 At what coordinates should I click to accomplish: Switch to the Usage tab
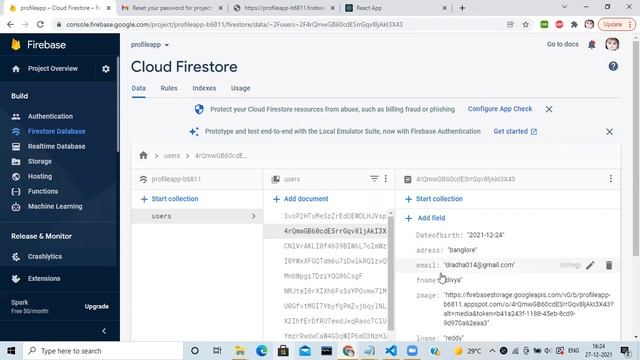(x=240, y=88)
